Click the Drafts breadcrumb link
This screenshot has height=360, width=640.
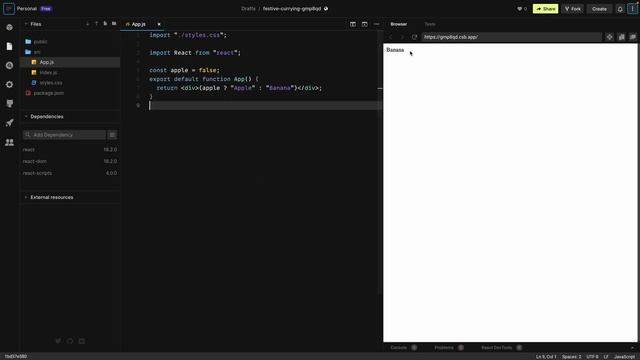(x=248, y=9)
